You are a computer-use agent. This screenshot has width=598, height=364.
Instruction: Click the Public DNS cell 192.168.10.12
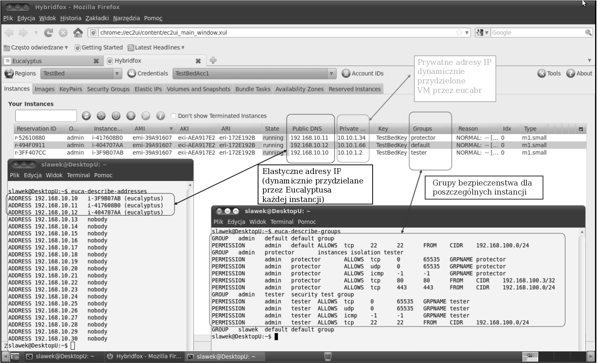(309, 145)
